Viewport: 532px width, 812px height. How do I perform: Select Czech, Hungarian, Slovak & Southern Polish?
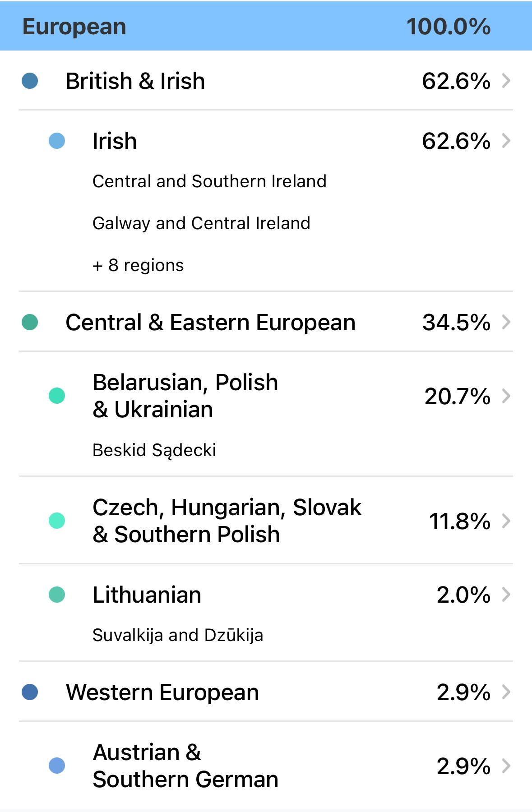point(227,521)
